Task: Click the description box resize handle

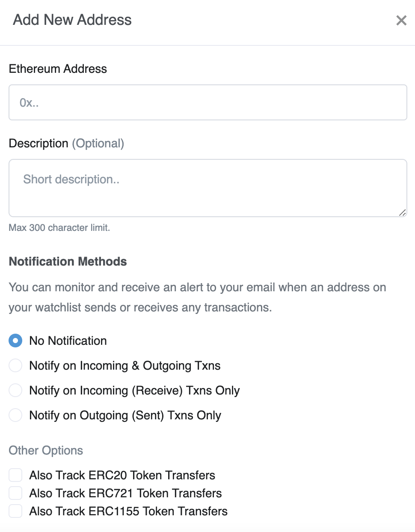Action: 402,212
